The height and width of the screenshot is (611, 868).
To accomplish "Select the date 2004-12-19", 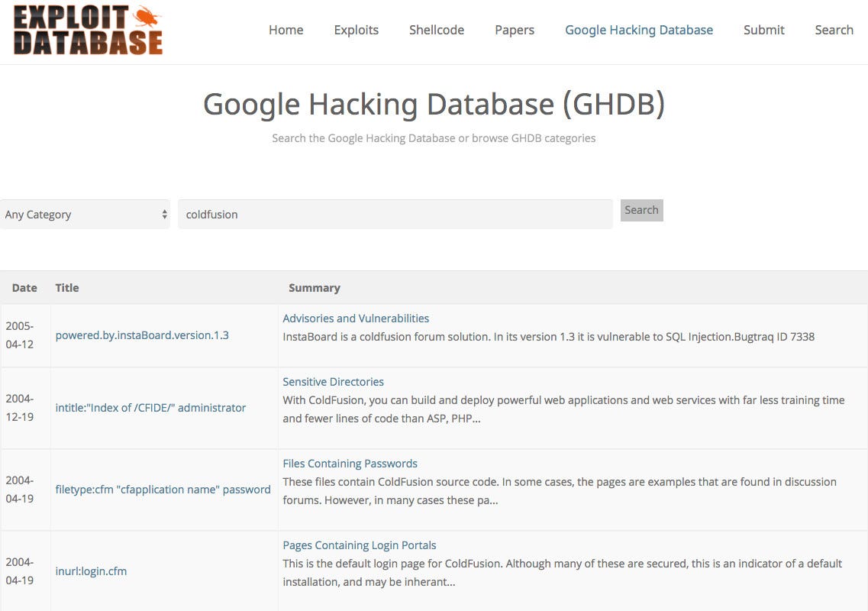I will click(x=20, y=408).
